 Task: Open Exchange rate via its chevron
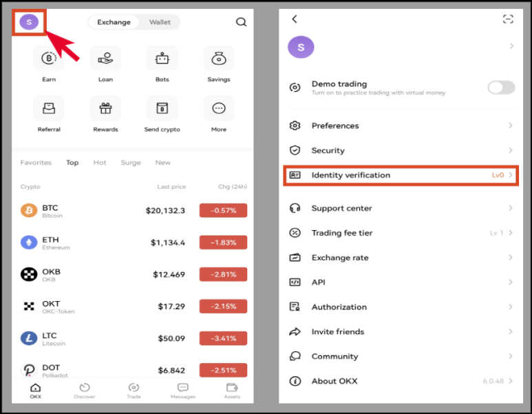(510, 258)
